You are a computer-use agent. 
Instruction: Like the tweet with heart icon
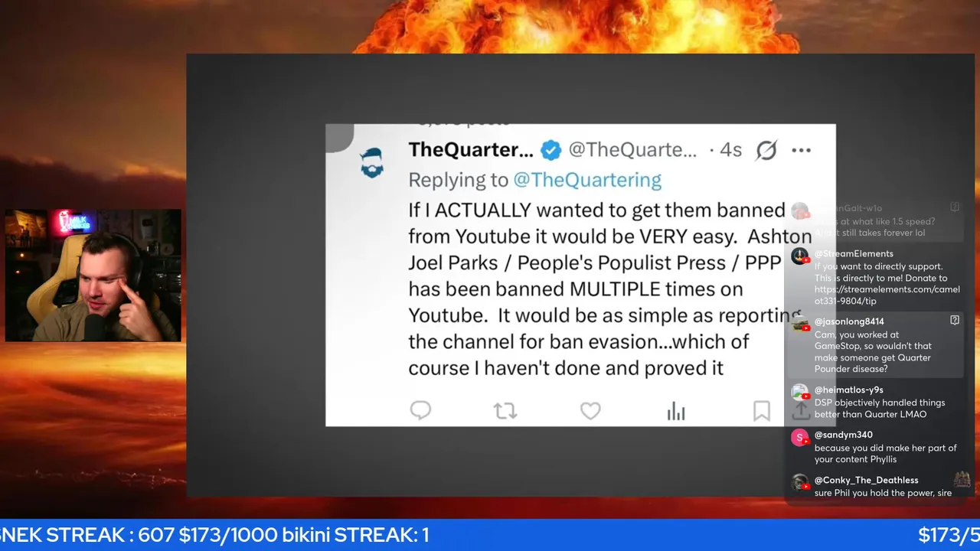pyautogui.click(x=590, y=411)
